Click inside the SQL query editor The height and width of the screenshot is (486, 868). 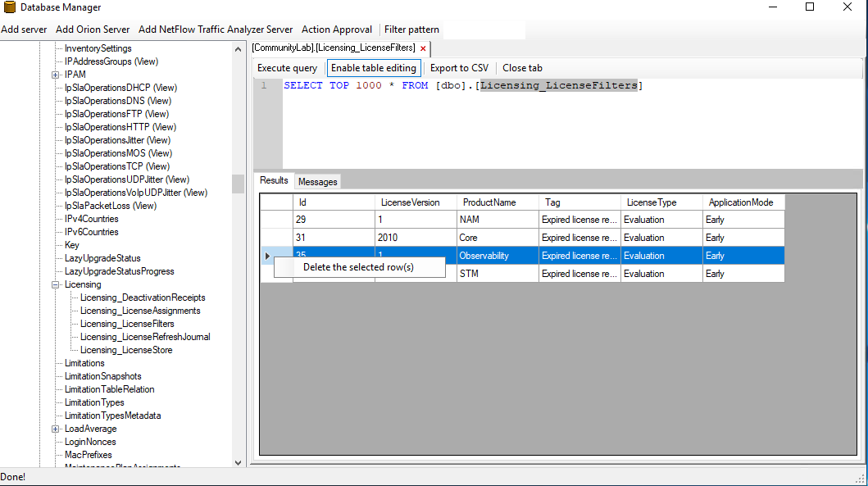[570, 125]
